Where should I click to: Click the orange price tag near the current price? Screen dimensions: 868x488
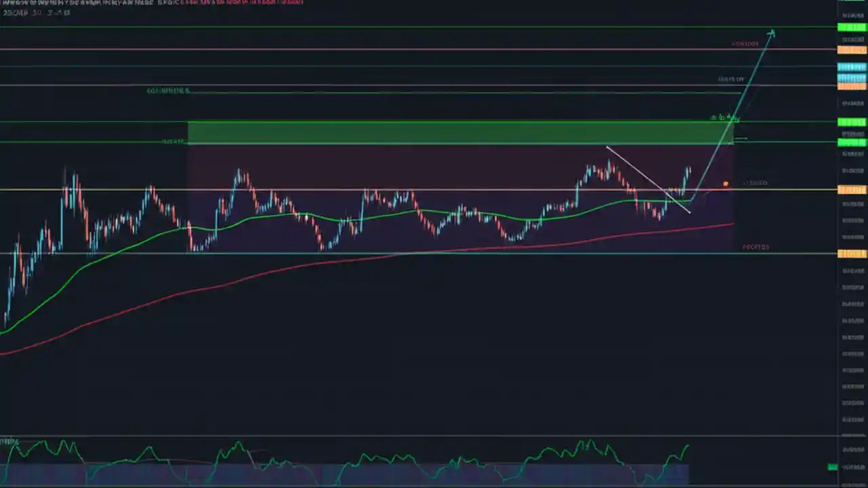[851, 190]
